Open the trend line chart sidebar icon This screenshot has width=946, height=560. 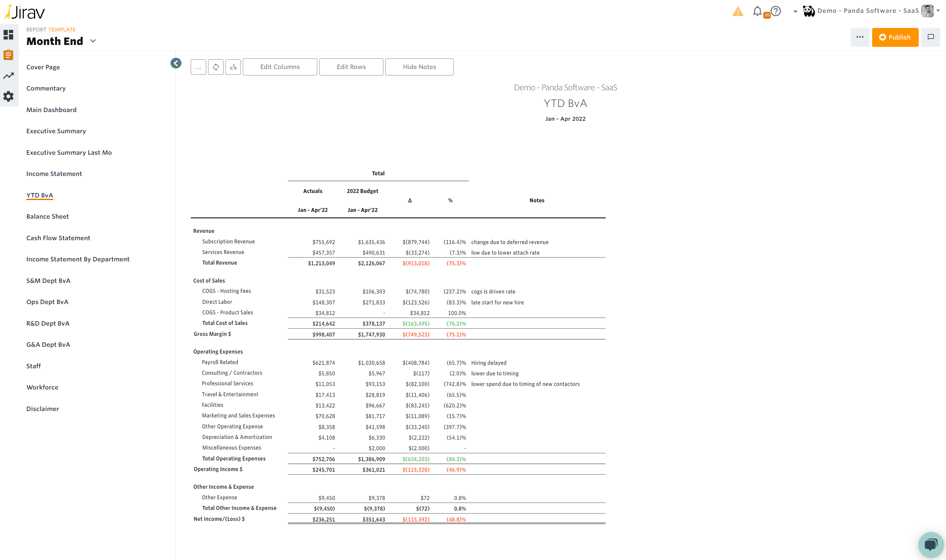click(x=8, y=76)
